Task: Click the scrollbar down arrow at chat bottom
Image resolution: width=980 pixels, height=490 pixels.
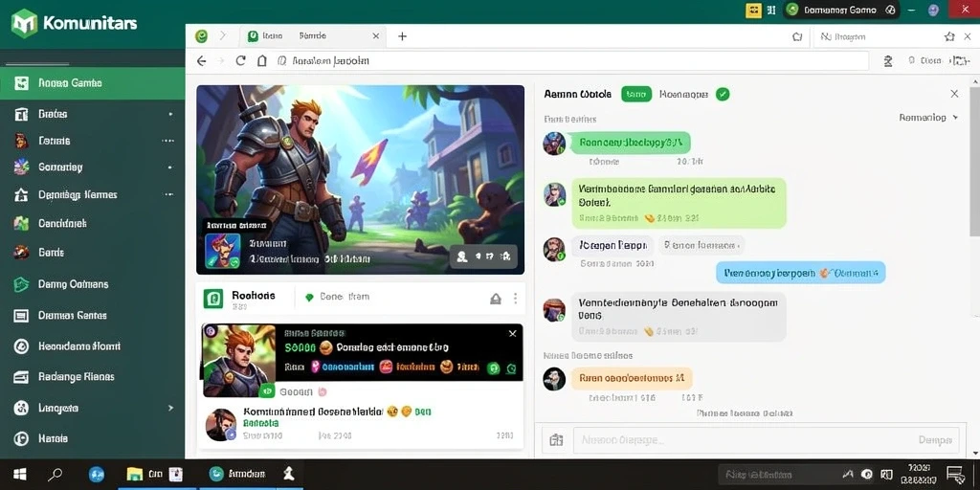Action: (975, 453)
